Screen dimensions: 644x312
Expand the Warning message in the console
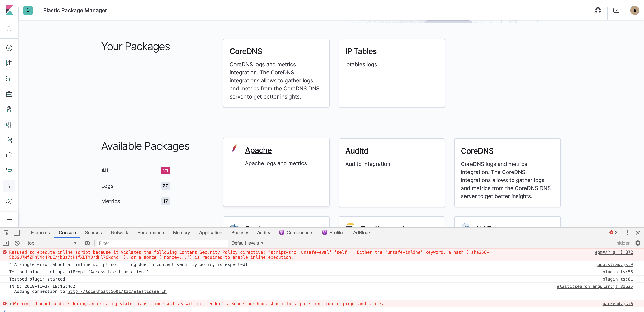[x=11, y=304]
